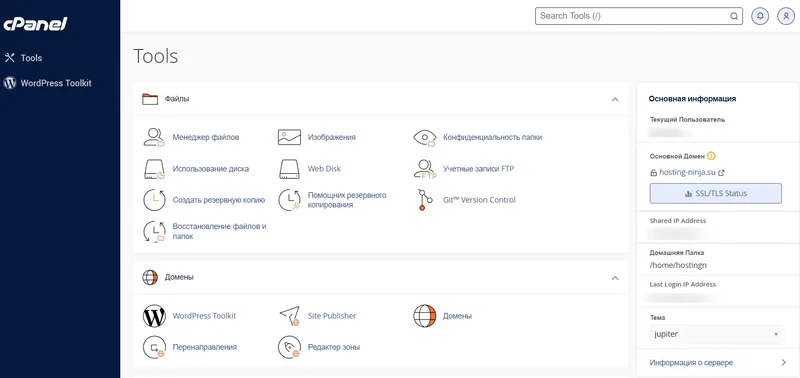Open the Учетные записи FTP link
Image resolution: width=800 pixels, height=378 pixels.
(x=478, y=169)
